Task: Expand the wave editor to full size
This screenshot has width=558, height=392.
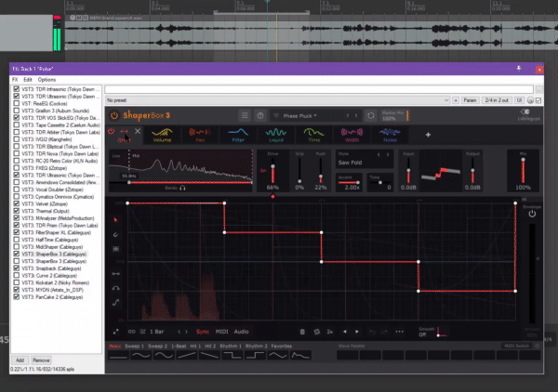Action: tap(115, 332)
